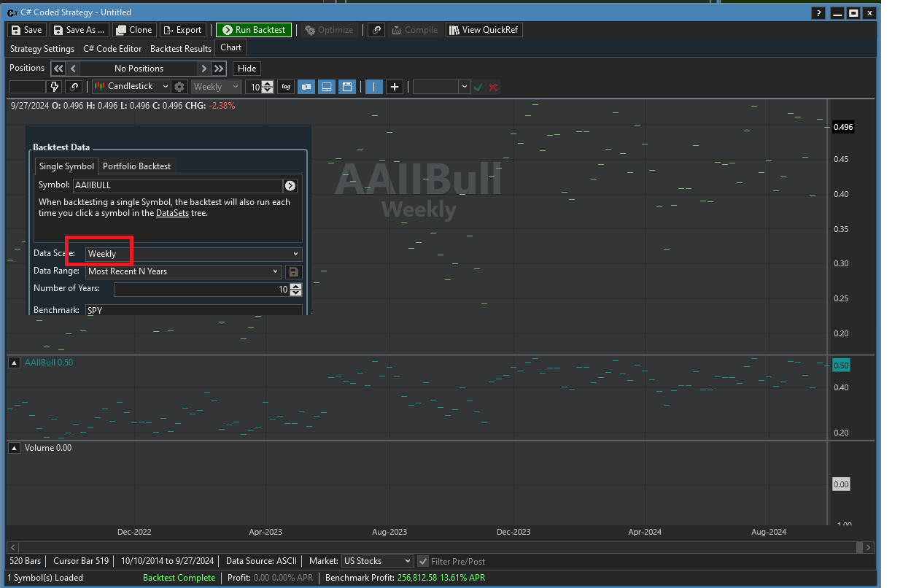The width and height of the screenshot is (911, 588).
Task: Switch to the Backtest Results tab
Action: 181,49
